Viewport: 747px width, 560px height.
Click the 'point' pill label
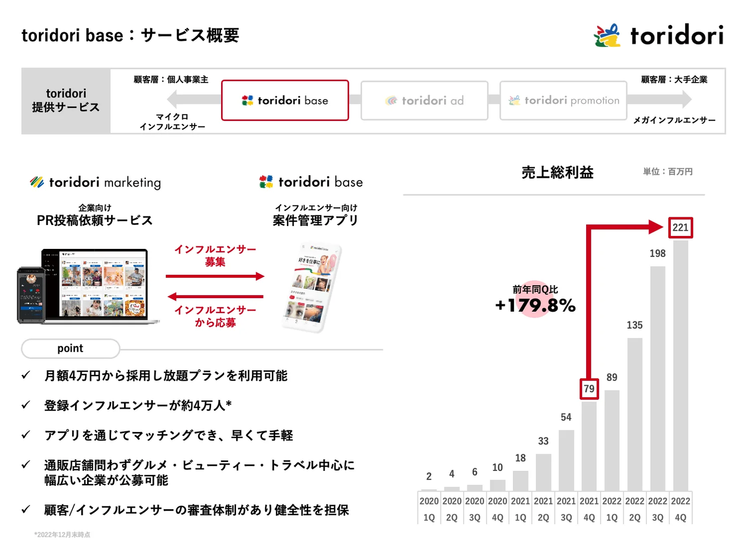coord(71,348)
